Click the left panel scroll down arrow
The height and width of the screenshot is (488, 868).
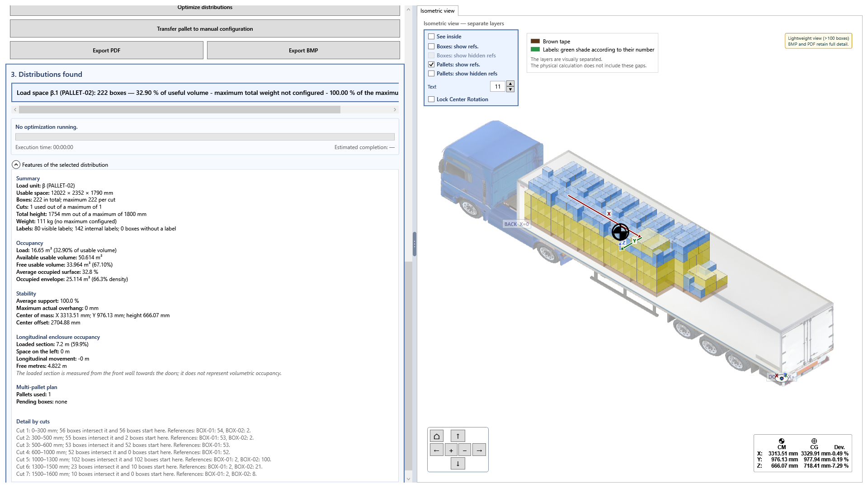408,479
